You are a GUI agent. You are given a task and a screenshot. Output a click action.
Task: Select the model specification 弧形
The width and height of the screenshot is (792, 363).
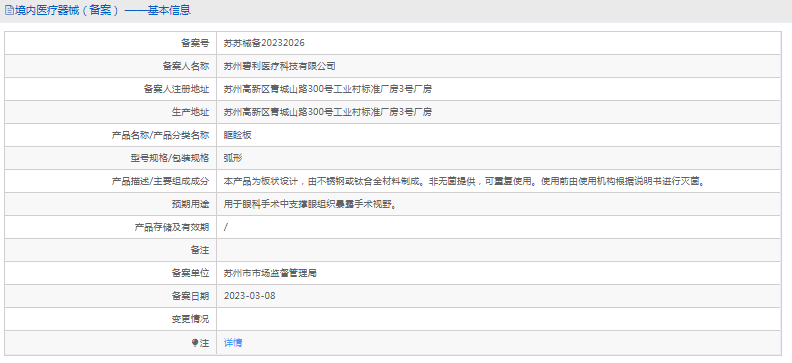point(233,158)
